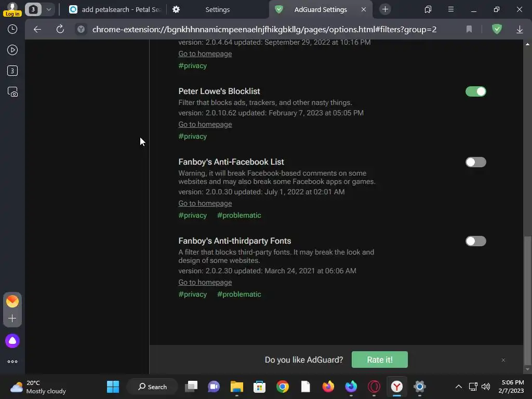Viewport: 532px width, 399px height.
Task: Open the browser hamburger menu
Action: (450, 9)
